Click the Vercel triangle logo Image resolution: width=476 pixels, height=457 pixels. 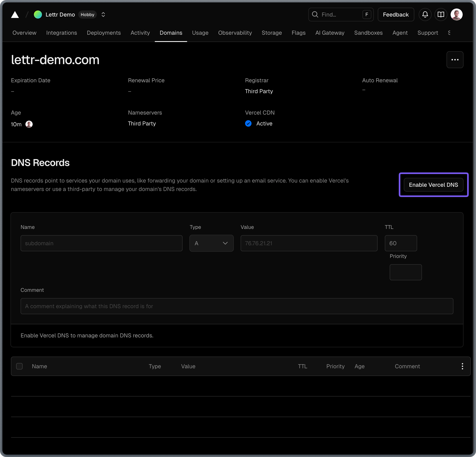(15, 15)
